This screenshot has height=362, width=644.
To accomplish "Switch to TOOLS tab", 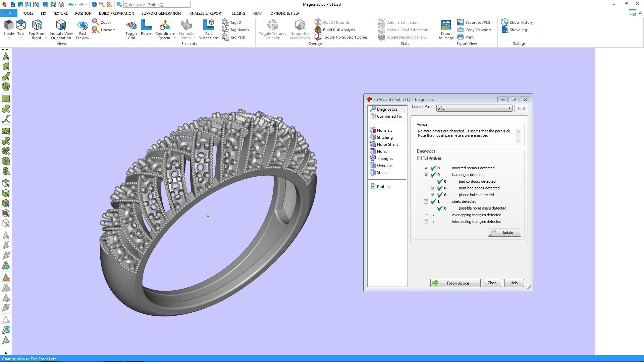I will point(28,13).
